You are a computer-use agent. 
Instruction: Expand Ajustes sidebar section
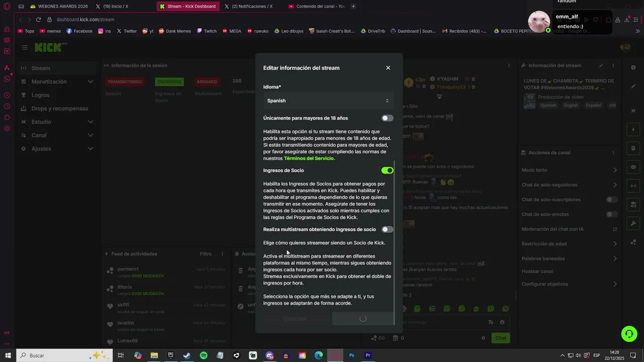pos(57,149)
